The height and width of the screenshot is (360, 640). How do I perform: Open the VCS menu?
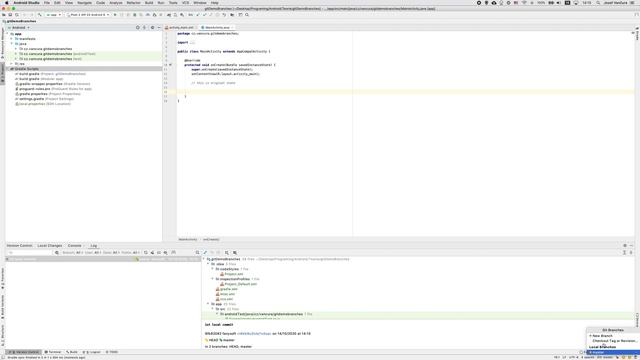[x=185, y=3]
